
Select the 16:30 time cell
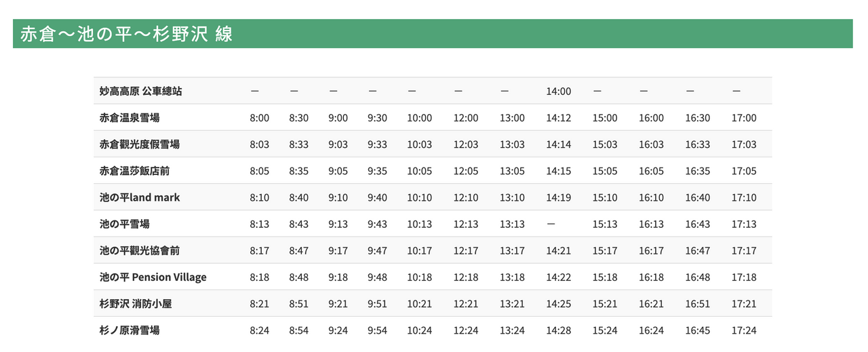pos(698,117)
